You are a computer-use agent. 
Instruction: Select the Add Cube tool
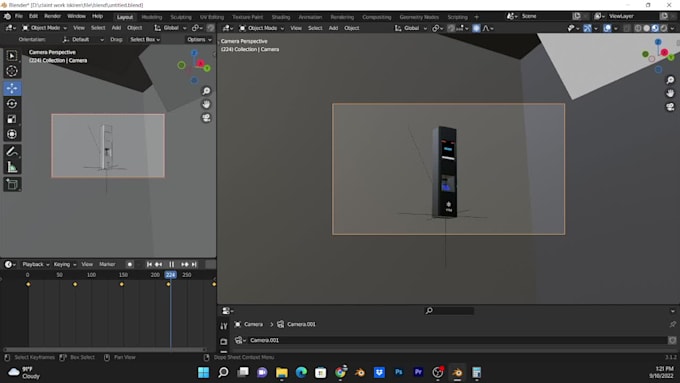point(12,184)
